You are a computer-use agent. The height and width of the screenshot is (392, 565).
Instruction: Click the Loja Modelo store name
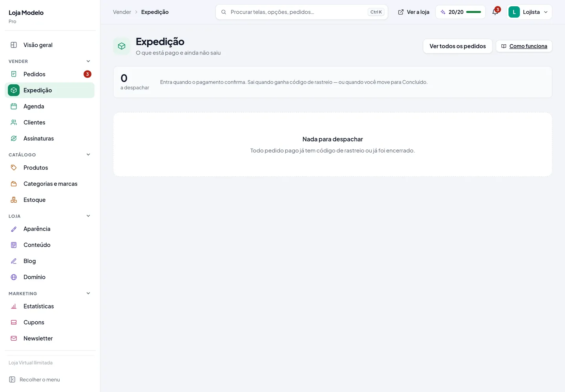(26, 13)
